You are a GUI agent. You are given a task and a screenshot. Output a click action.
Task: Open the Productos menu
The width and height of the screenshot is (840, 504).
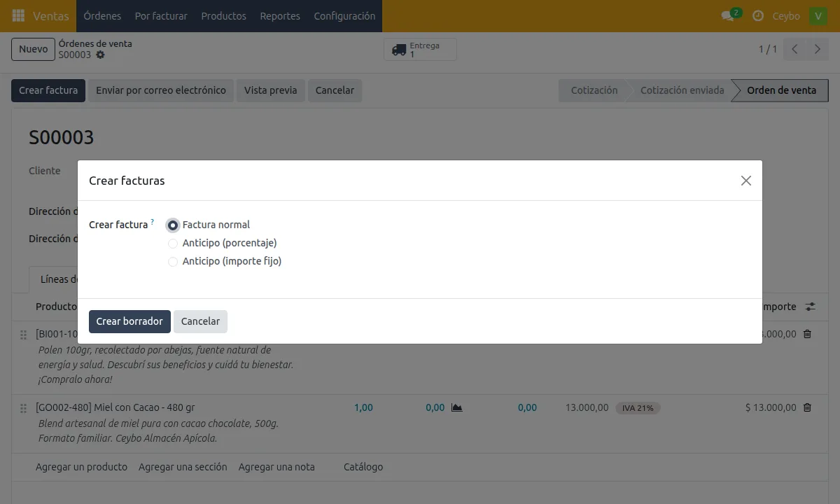tap(223, 15)
